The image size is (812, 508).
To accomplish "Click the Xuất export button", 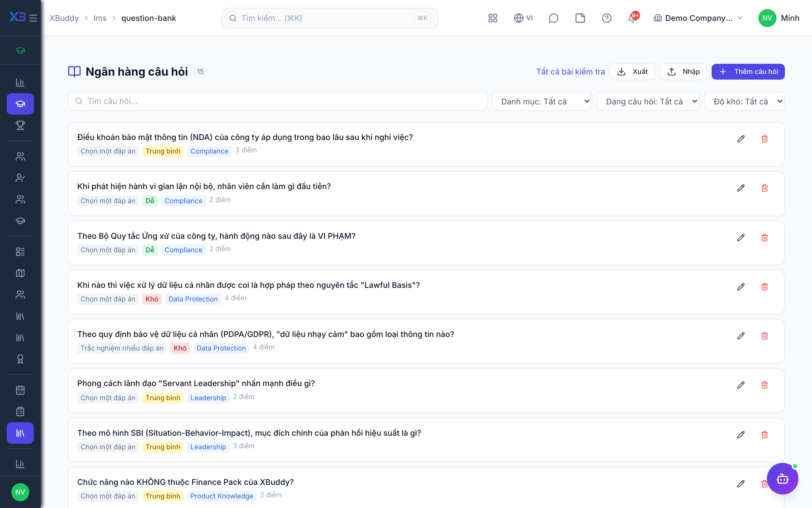I will tap(632, 72).
